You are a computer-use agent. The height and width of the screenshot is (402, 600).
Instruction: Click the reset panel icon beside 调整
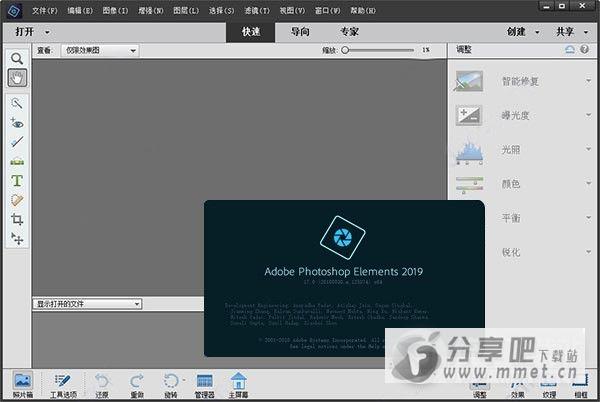[x=570, y=49]
